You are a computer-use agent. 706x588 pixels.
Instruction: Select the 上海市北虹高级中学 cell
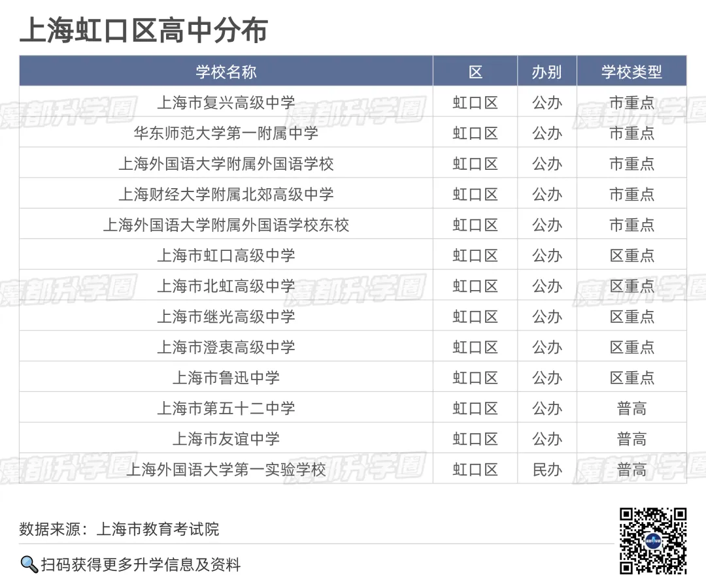tap(226, 286)
